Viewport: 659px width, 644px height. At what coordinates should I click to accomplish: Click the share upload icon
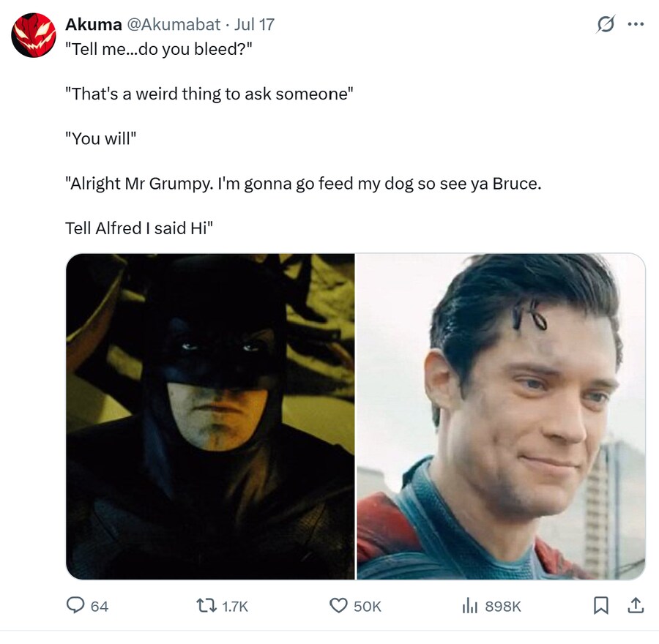tap(636, 605)
